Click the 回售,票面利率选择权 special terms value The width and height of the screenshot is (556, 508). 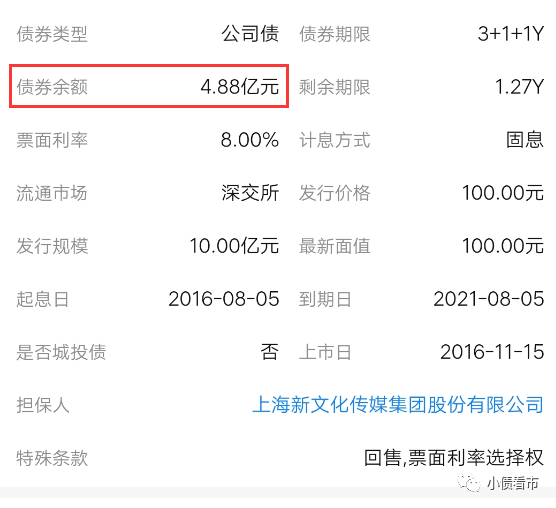tap(454, 457)
